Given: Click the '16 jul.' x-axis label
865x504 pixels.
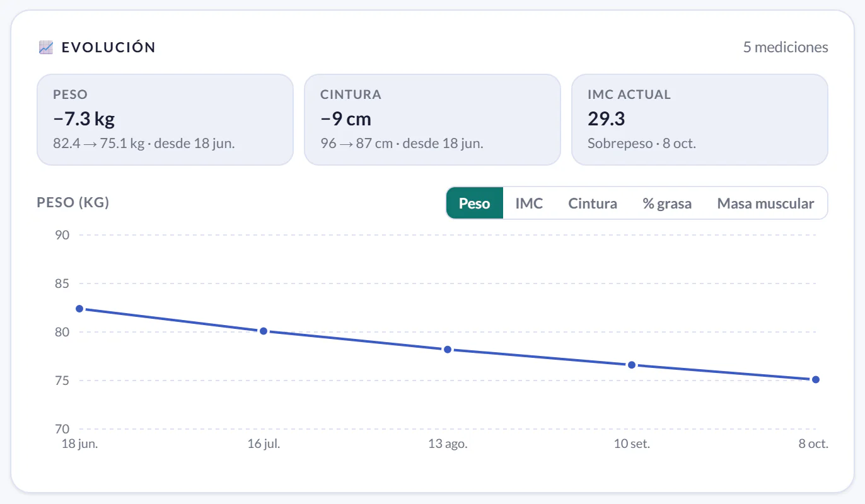Looking at the screenshot, I should [264, 444].
